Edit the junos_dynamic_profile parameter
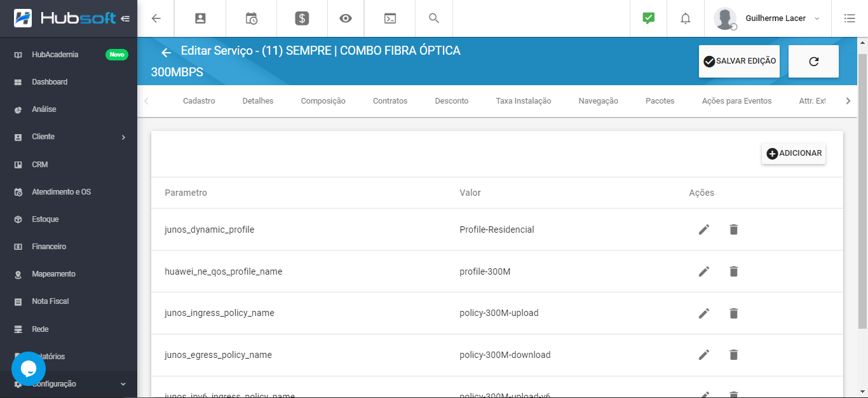The image size is (868, 398). pyautogui.click(x=704, y=230)
